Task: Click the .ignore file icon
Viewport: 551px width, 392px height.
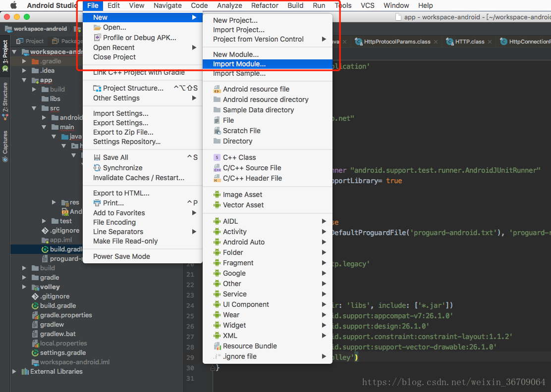Action: pos(217,356)
